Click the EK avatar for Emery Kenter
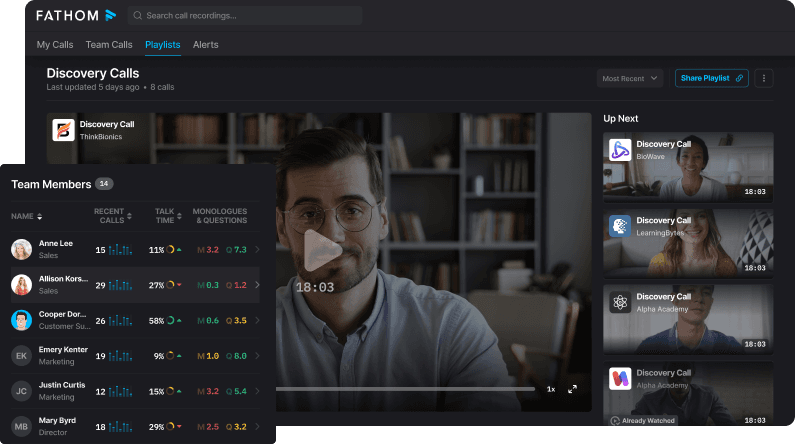The height and width of the screenshot is (444, 795). 21,356
